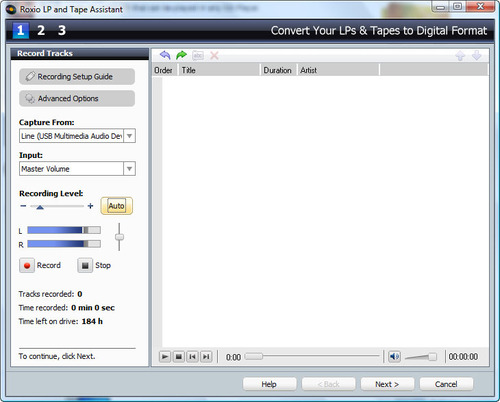
Task: Click the 00:00:00 total time display
Action: pos(463,357)
